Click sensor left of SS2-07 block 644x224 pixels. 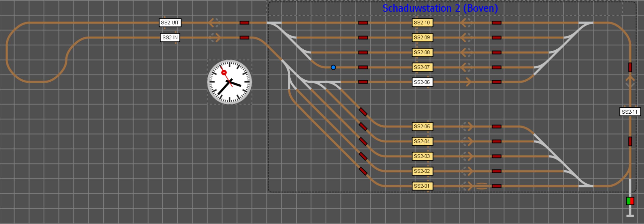363,67
